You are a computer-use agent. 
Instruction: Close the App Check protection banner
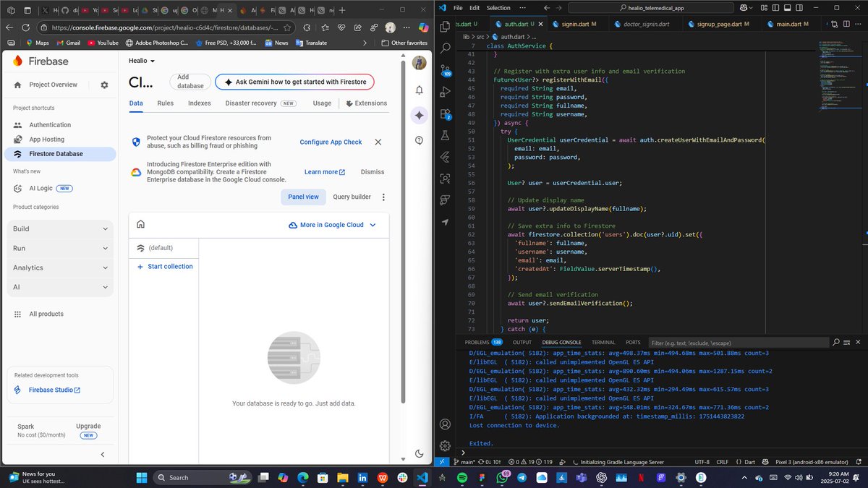pyautogui.click(x=378, y=142)
